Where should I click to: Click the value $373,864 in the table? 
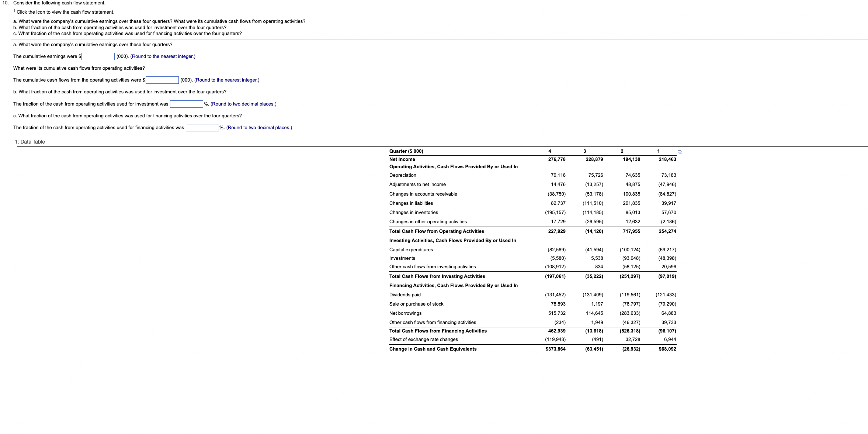click(557, 349)
